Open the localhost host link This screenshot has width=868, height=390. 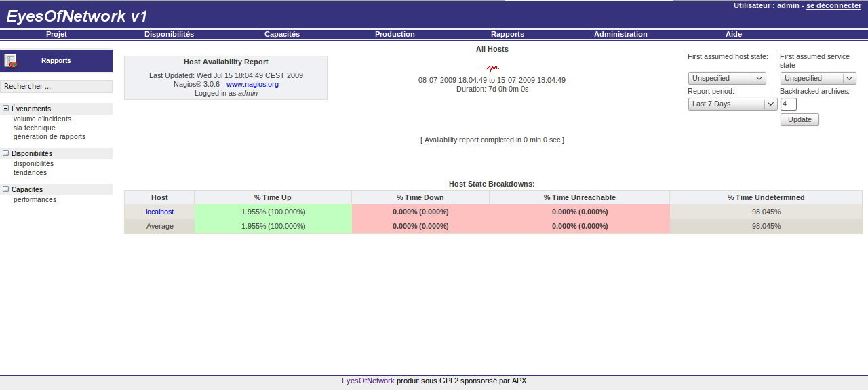159,212
